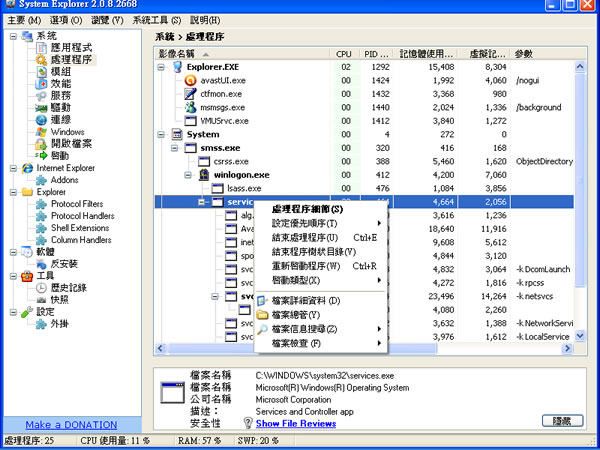The height and width of the screenshot is (450, 600).
Task: Click the Windows flag icon in sidebar
Action: coord(41,132)
